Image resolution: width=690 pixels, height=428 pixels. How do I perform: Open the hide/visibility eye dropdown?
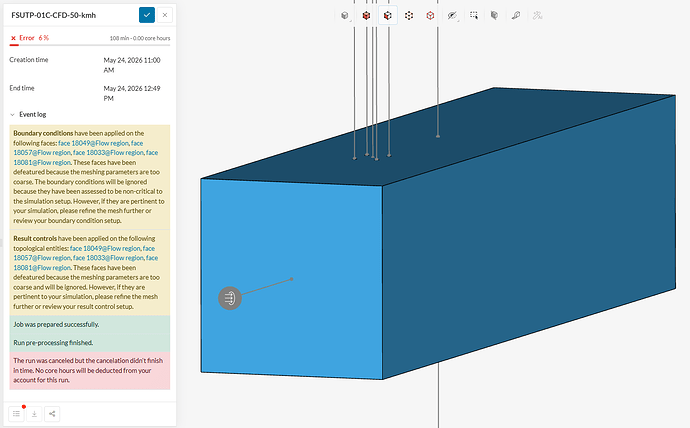click(x=452, y=16)
